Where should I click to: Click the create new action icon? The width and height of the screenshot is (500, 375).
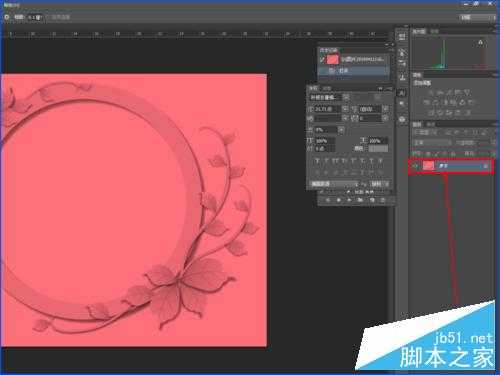pyautogui.click(x=372, y=200)
